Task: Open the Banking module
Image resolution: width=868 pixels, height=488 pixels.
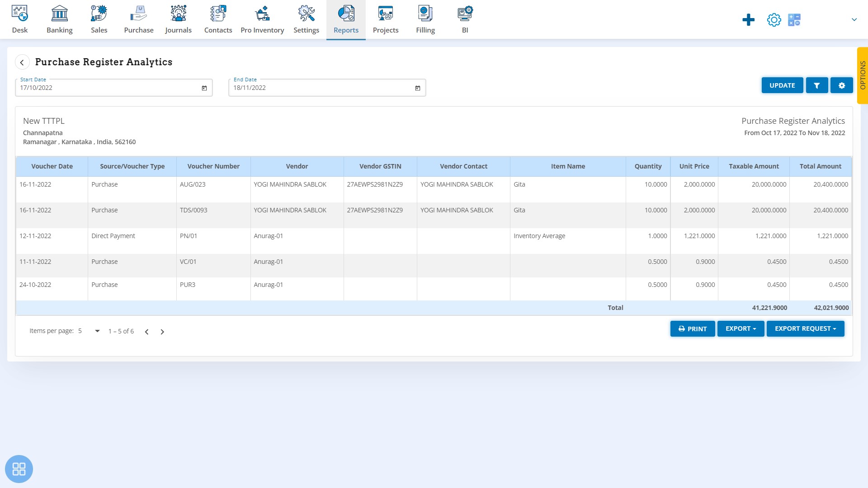Action: click(59, 20)
